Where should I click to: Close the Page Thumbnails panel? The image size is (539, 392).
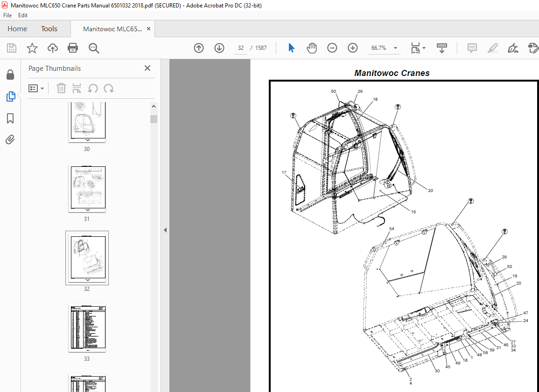pyautogui.click(x=147, y=68)
